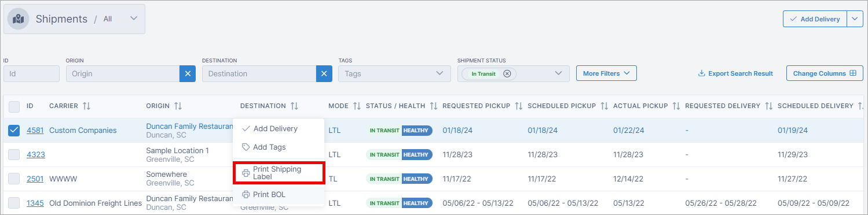868x215 pixels.
Task: Select Print Shipping Label menu item
Action: coord(279,173)
